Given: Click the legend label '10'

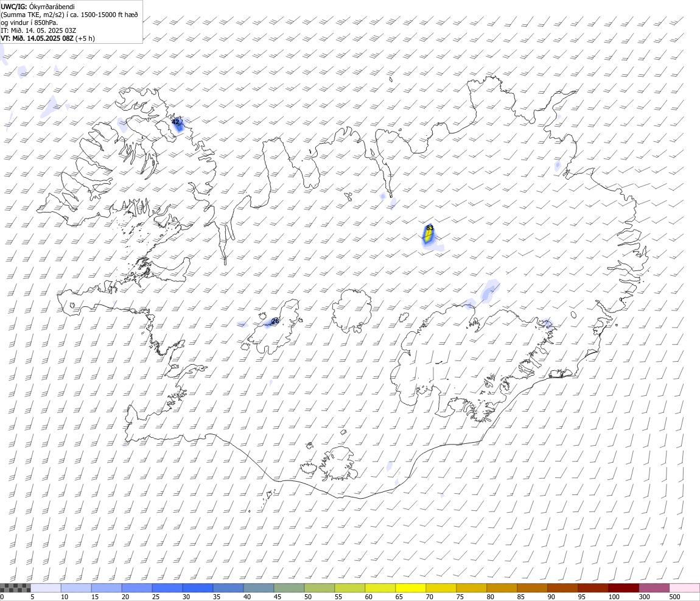Looking at the screenshot, I should coord(65,597).
